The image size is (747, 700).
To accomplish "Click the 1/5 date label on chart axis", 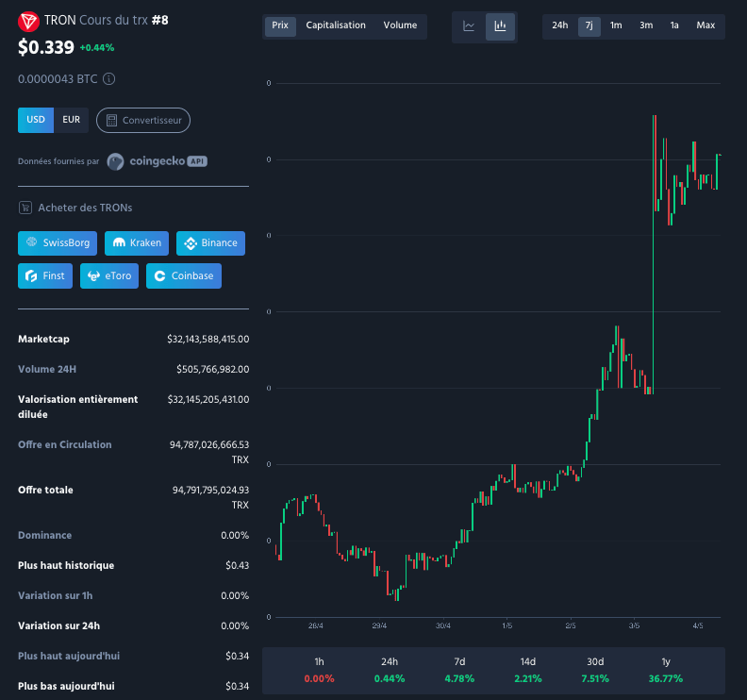I will point(506,625).
